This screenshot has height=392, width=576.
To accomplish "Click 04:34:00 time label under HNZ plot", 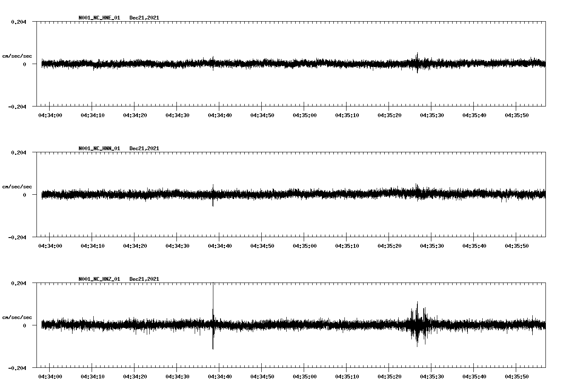I will pyautogui.click(x=50, y=376).
